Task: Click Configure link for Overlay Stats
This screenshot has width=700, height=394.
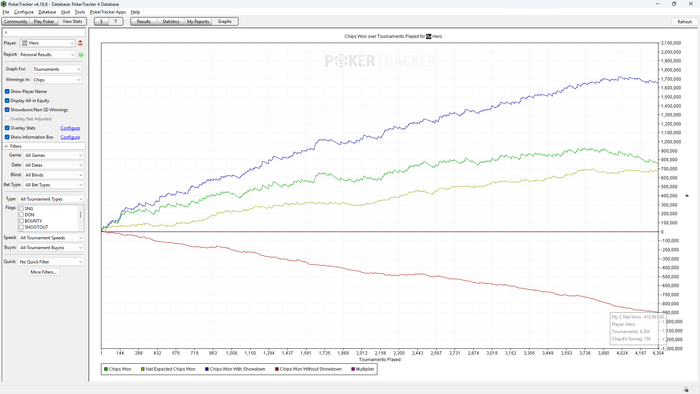Action: pos(70,128)
